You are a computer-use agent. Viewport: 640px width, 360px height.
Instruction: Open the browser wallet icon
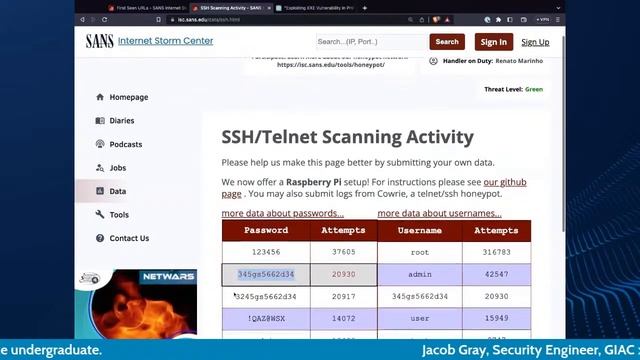coord(524,20)
